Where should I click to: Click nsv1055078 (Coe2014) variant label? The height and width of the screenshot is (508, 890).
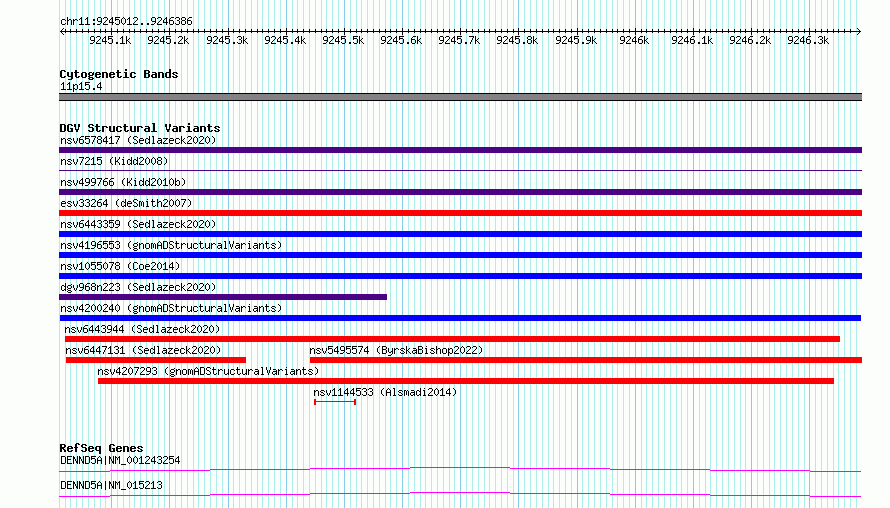click(x=120, y=266)
